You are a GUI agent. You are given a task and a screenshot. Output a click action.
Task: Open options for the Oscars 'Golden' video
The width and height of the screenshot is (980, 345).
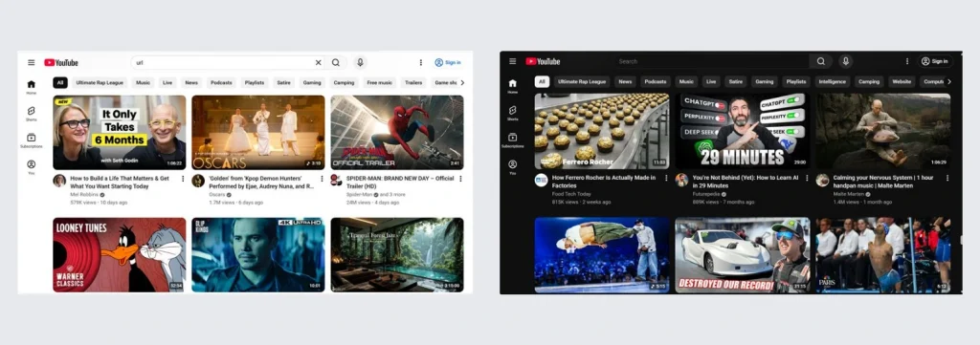(x=322, y=179)
